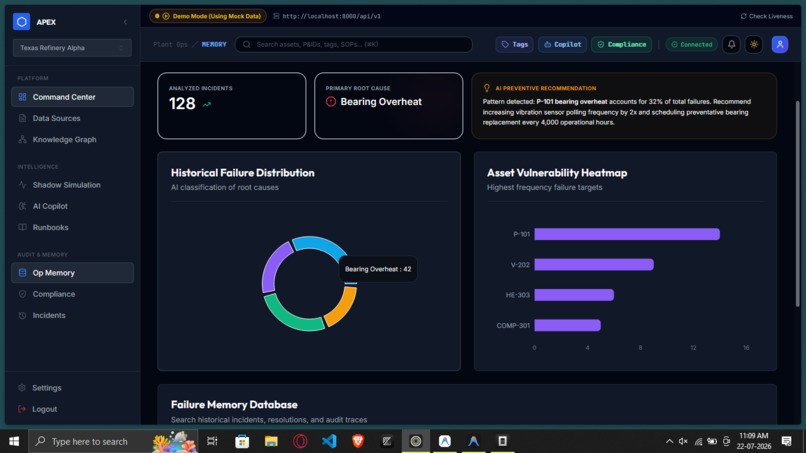
Task: Open Compliance in the sidebar menu
Action: (72, 294)
